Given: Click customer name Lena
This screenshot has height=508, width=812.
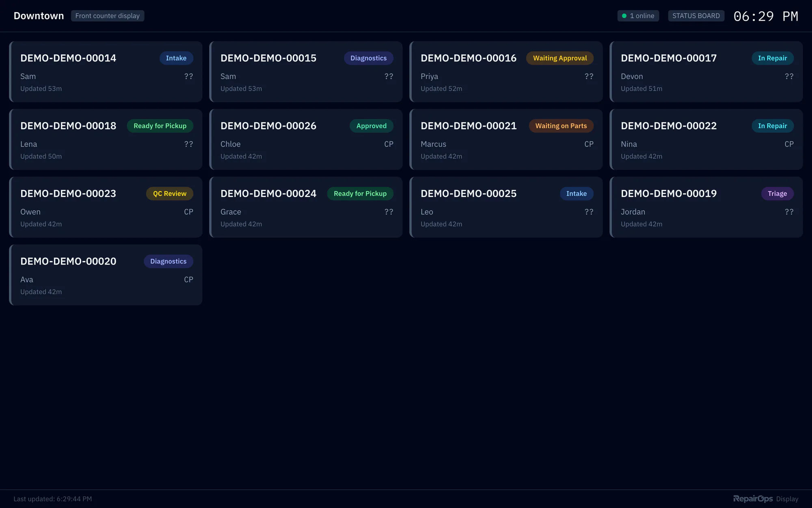Looking at the screenshot, I should (x=28, y=144).
